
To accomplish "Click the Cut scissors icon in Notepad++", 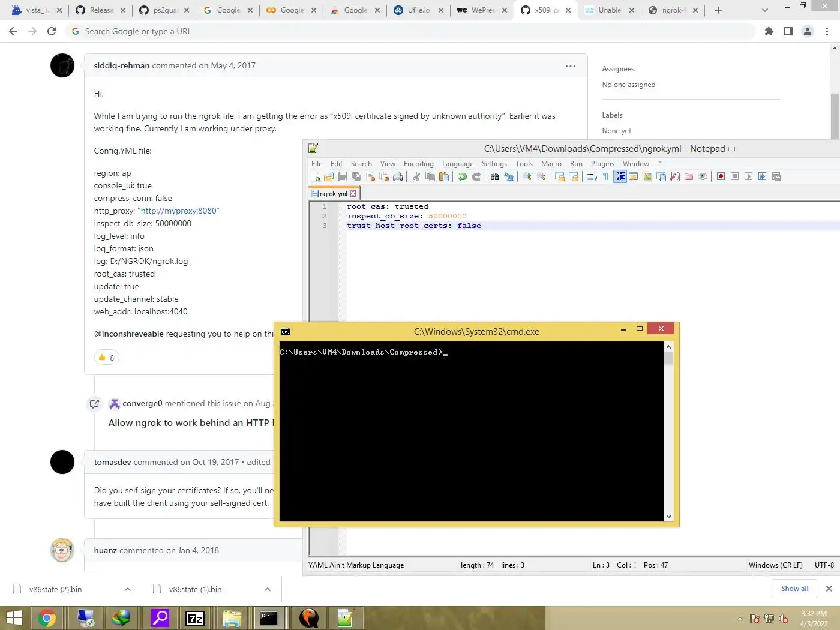I will [x=416, y=176].
